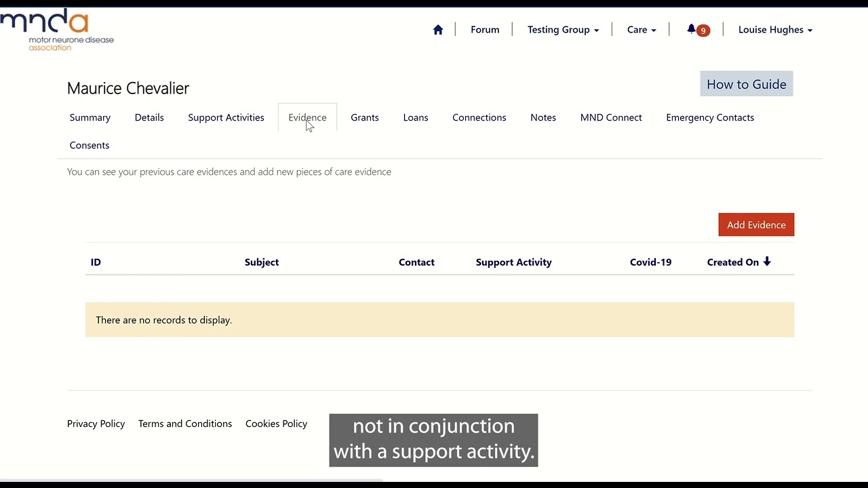
Task: Sort by Created On arrow
Action: (767, 262)
